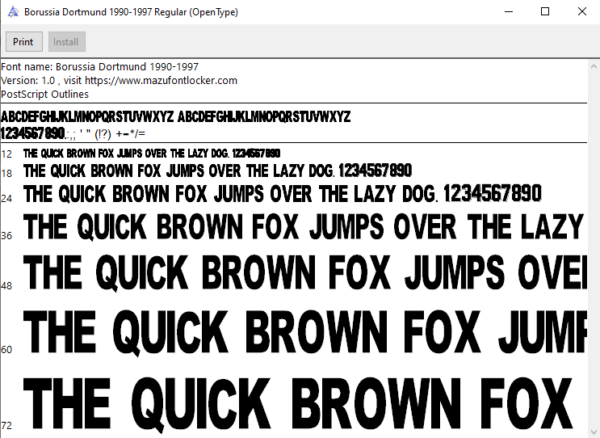This screenshot has width=600, height=438.
Task: Click the Version 1.0 mazufontlocker.com line
Action: 119,81
